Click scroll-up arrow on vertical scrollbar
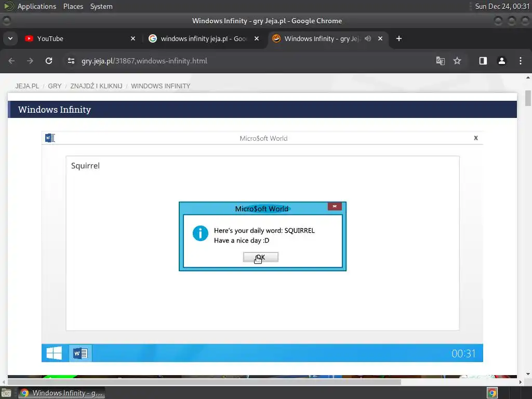The width and height of the screenshot is (532, 399). point(528,78)
